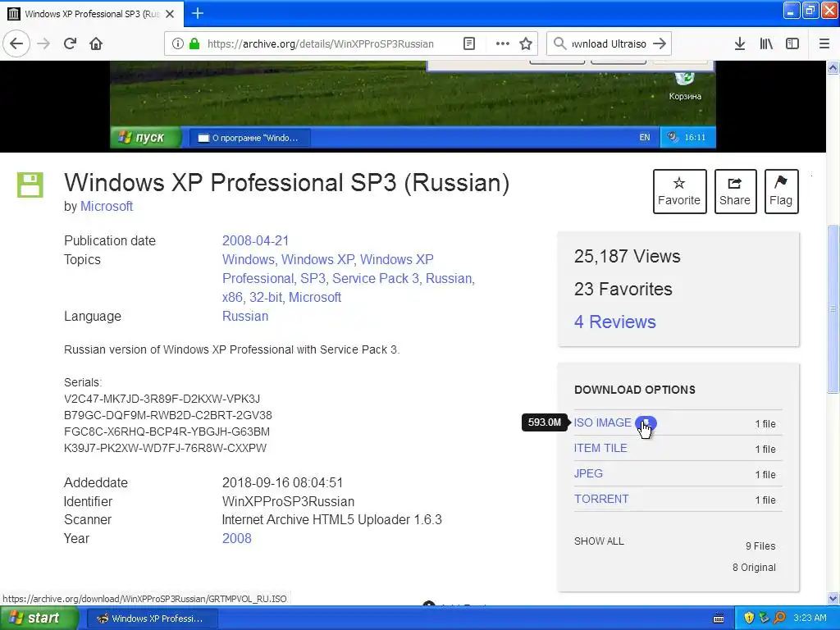Image resolution: width=840 pixels, height=630 pixels.
Task: Show all download files
Action: [599, 541]
